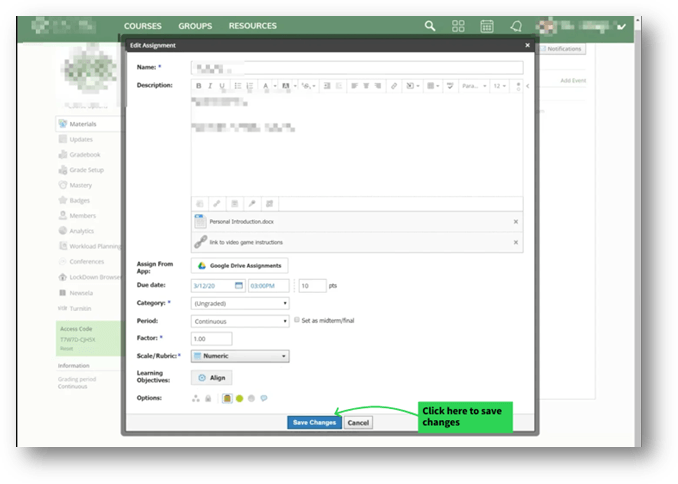Open the font size 12 dropdown

[500, 86]
